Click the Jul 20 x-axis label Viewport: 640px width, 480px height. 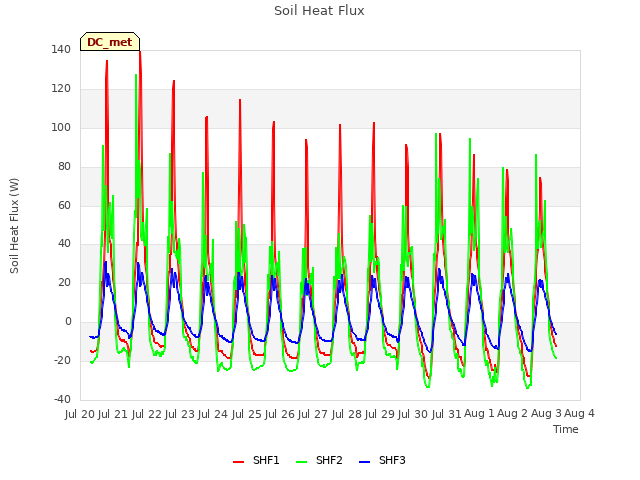click(x=80, y=414)
